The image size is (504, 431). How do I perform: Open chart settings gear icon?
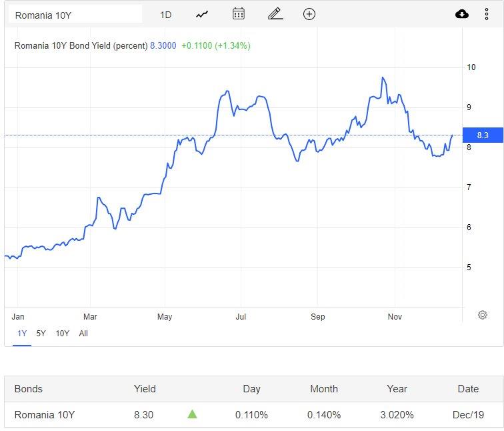tap(482, 315)
